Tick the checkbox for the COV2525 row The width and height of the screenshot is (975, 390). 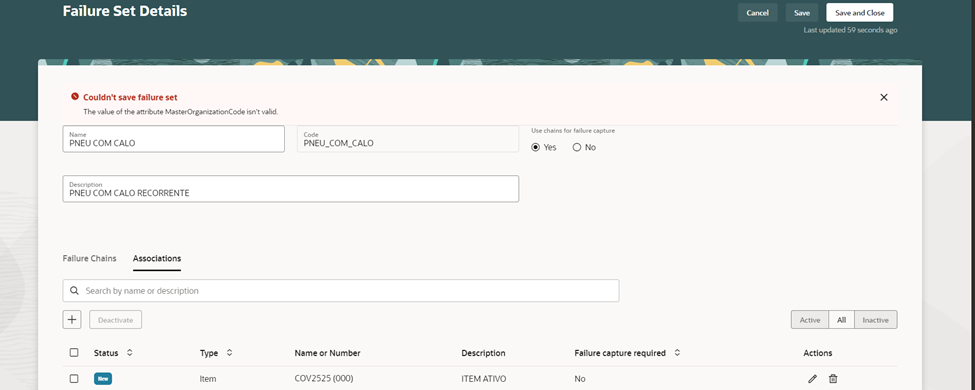74,378
